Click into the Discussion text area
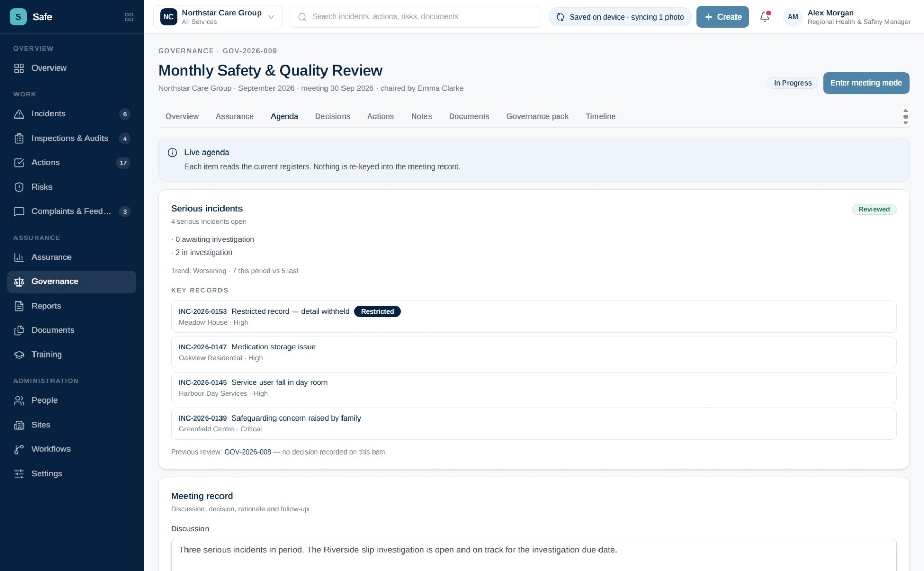Image resolution: width=924 pixels, height=571 pixels. point(534,555)
